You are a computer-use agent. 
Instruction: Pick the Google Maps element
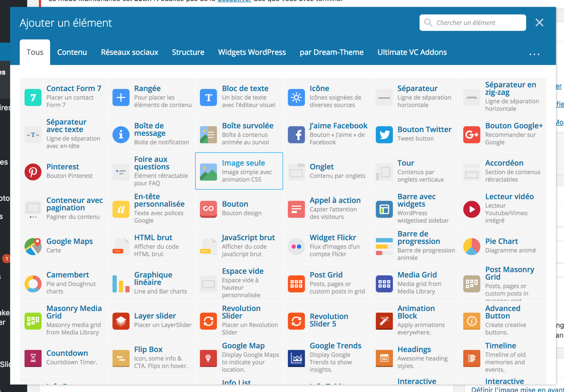point(69,241)
